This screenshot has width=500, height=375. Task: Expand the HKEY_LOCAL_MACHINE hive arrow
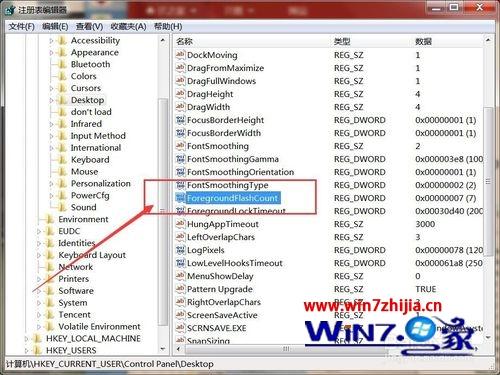pos(26,339)
